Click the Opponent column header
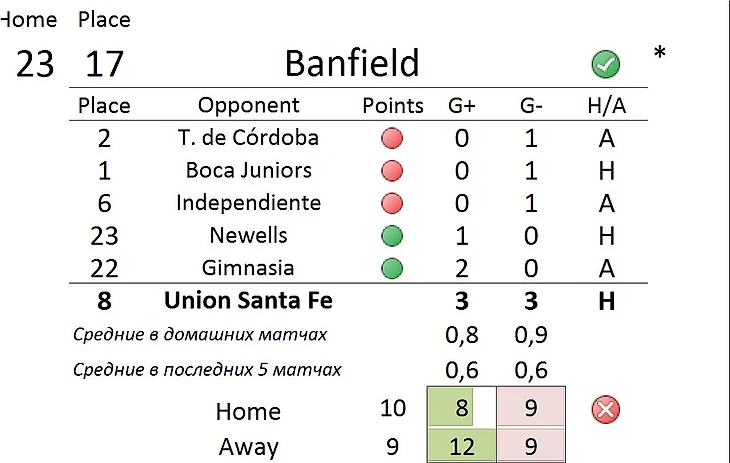The image size is (730, 463). pos(249,106)
